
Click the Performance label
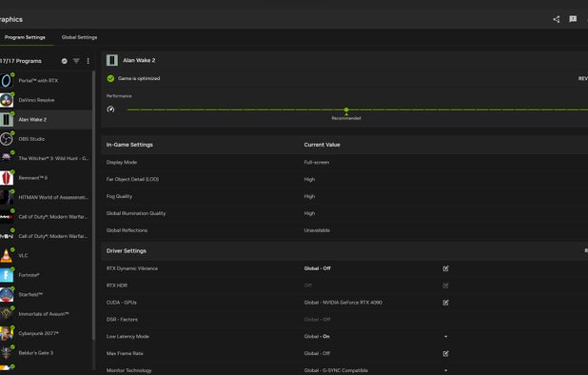coord(119,96)
